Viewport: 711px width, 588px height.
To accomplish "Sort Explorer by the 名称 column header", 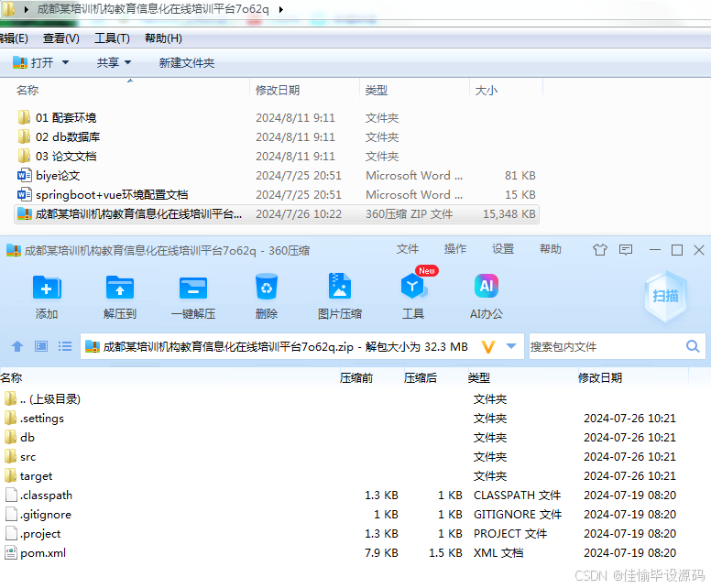I will click(27, 91).
